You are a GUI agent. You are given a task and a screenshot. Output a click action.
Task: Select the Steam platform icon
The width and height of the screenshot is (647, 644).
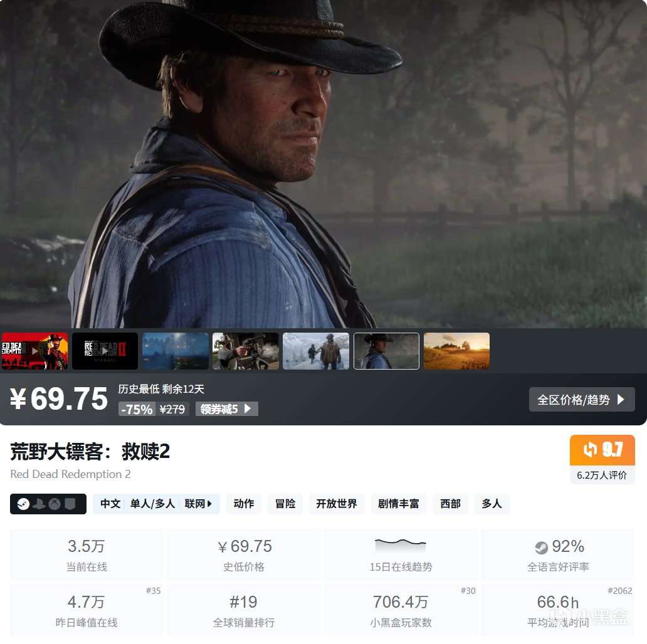(x=23, y=504)
